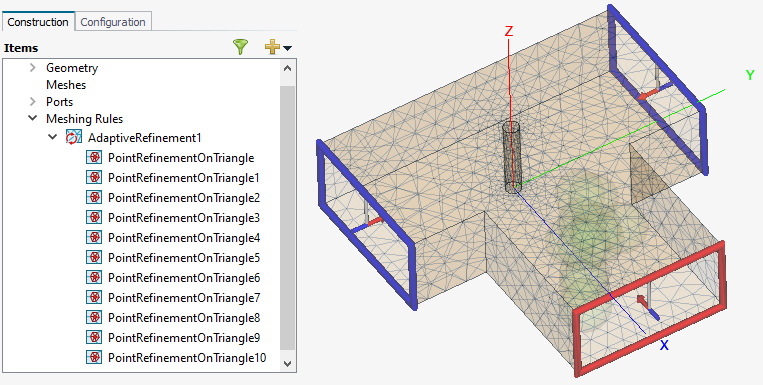The height and width of the screenshot is (385, 763).
Task: Open the yellow plus add-item dropdown
Action: tap(278, 47)
